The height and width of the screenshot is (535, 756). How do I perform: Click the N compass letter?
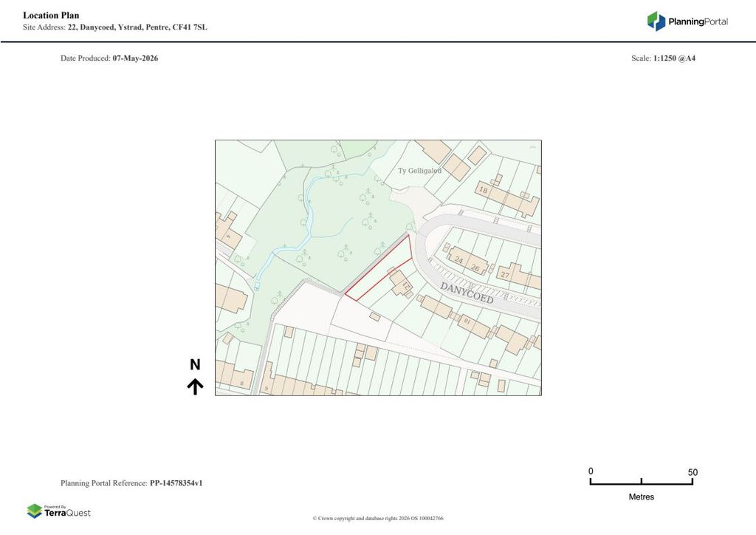click(x=195, y=365)
